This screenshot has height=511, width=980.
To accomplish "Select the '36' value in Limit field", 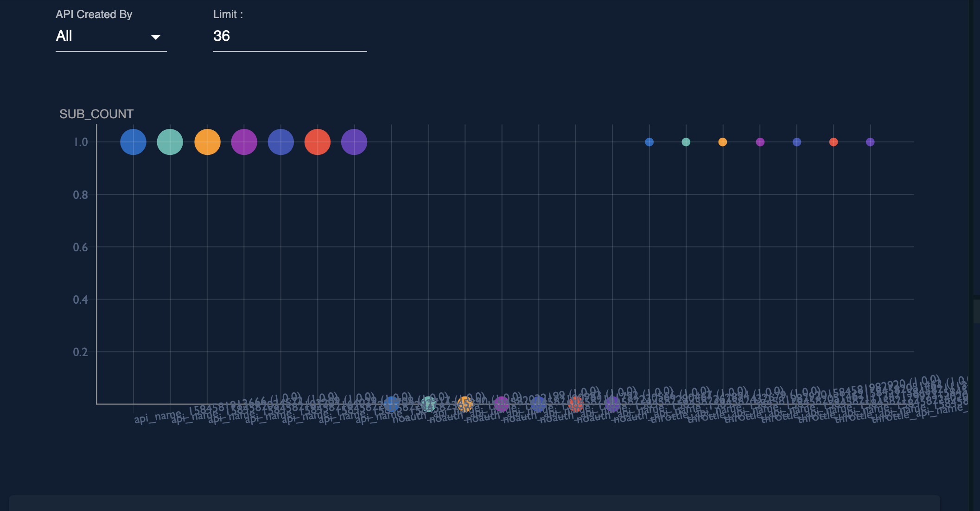I will 222,36.
